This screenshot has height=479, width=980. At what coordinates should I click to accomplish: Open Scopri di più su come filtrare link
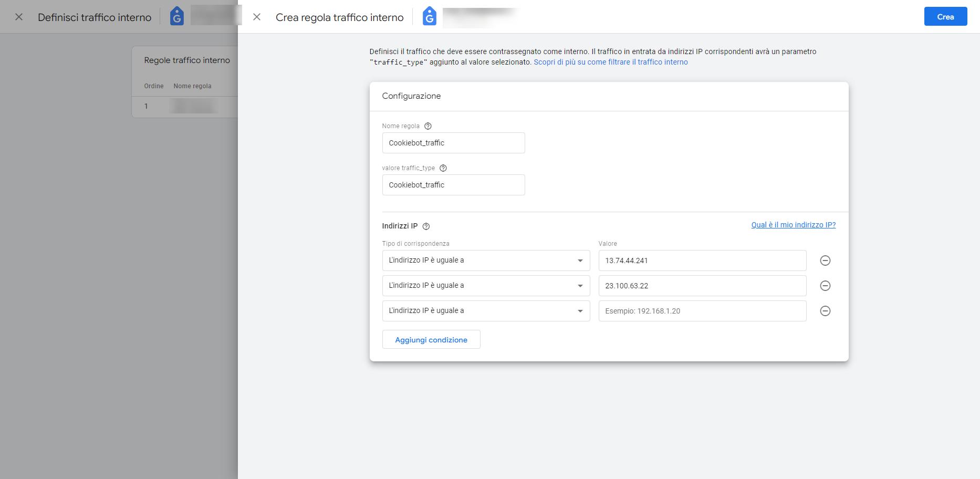point(610,62)
